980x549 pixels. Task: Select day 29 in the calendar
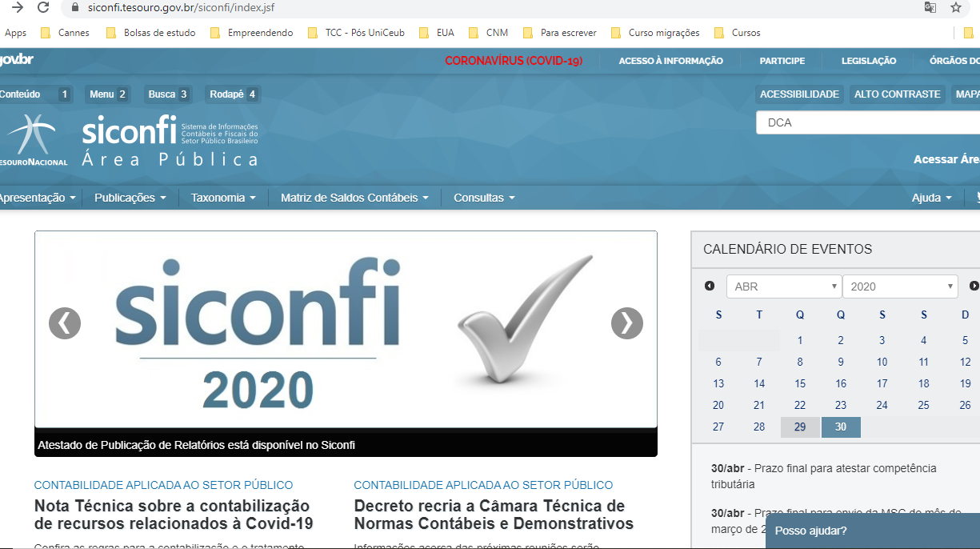[x=800, y=427]
